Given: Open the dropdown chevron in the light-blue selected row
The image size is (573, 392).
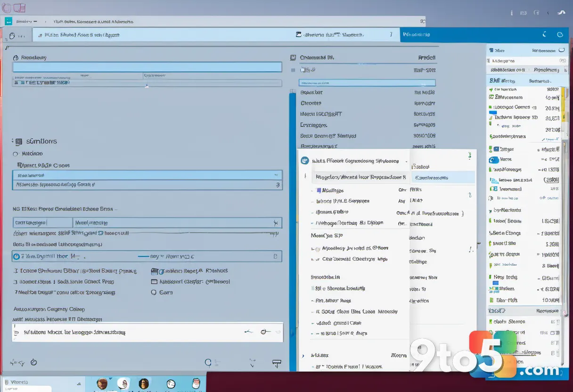Looking at the screenshot, I should [276, 174].
